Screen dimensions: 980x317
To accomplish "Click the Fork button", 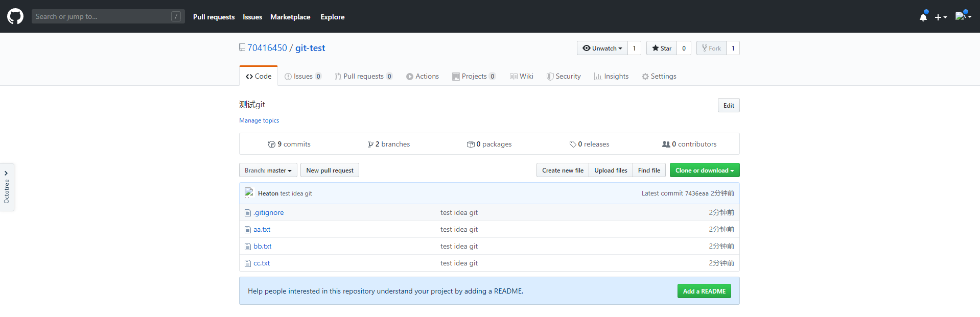I will (711, 48).
